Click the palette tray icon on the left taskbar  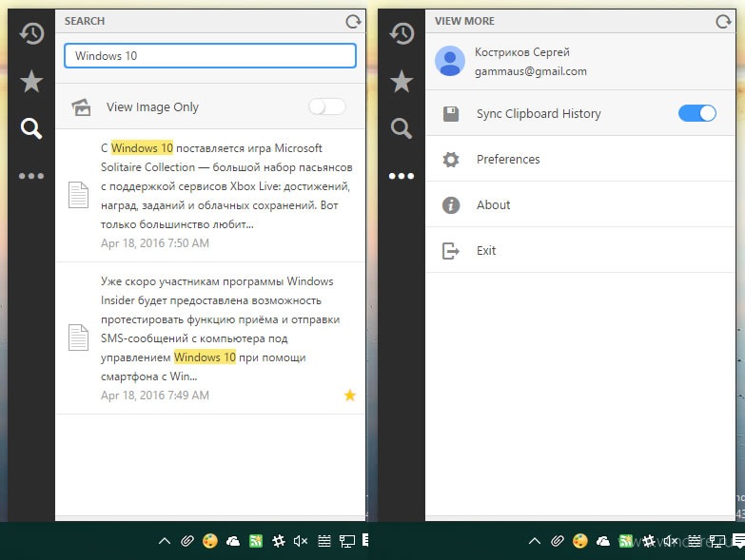click(210, 541)
